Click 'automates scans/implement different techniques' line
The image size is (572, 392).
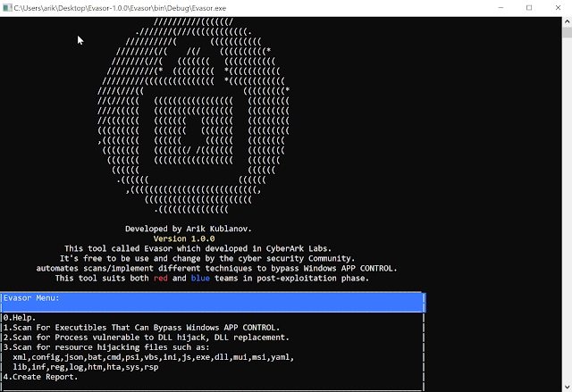216,269
